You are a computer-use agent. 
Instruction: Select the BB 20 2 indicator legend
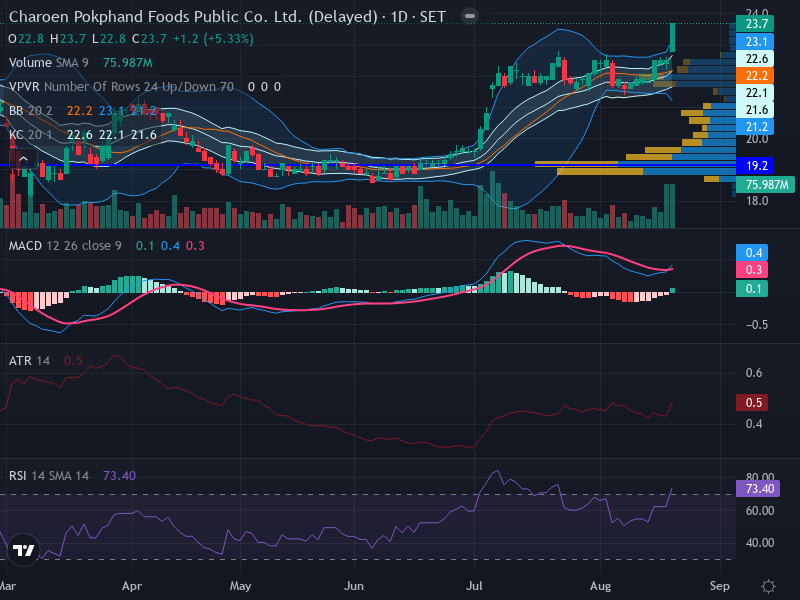point(31,111)
